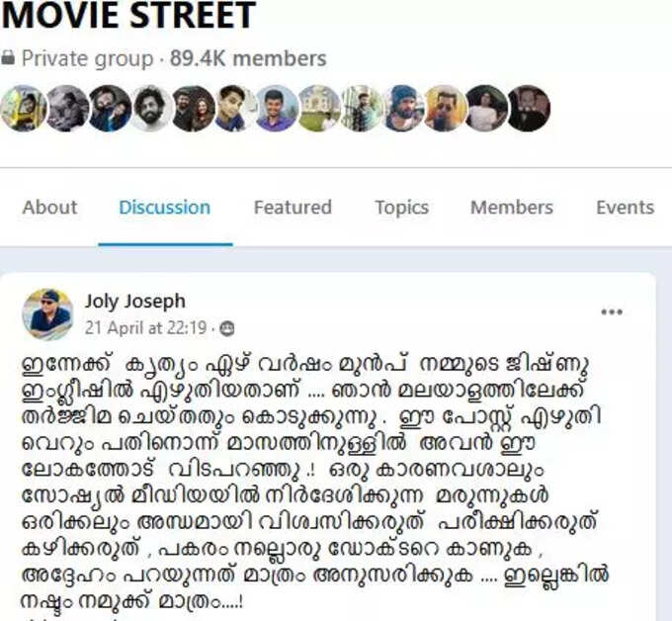Go to the Topics tab

coord(401,208)
